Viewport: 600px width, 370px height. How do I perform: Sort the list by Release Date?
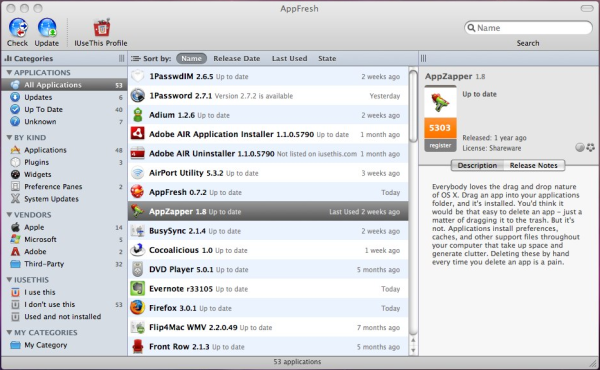(x=236, y=59)
